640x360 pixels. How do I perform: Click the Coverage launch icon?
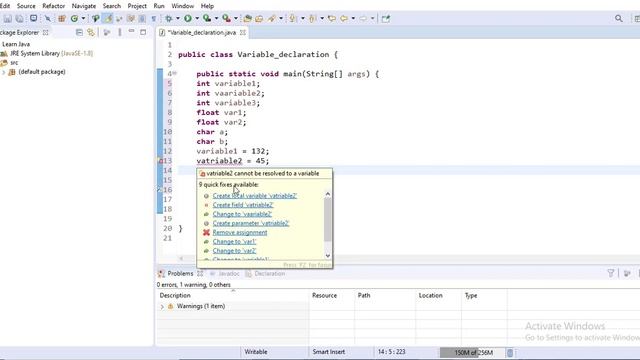[207, 18]
